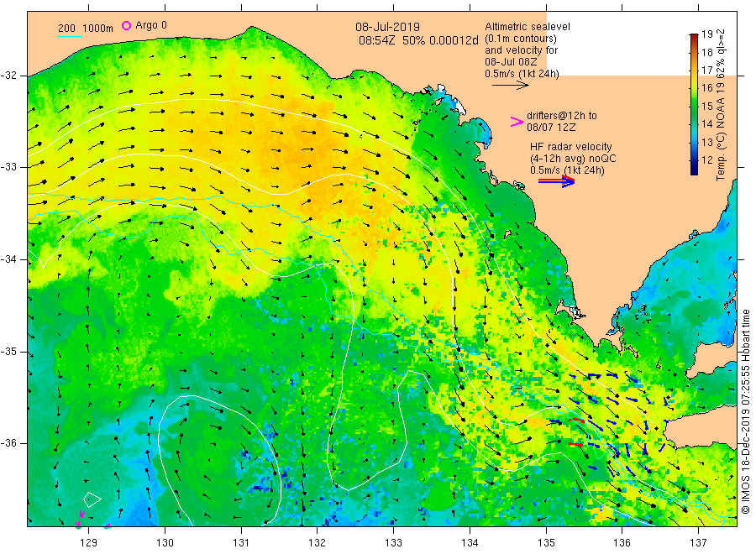Click the magenta Argo circle marker in legend
The width and height of the screenshot is (756, 554).
pyautogui.click(x=126, y=25)
